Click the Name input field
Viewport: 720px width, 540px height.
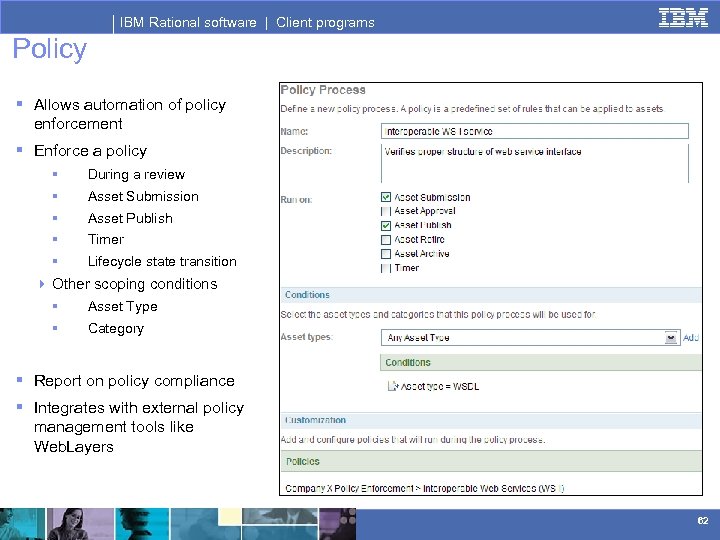(x=535, y=131)
